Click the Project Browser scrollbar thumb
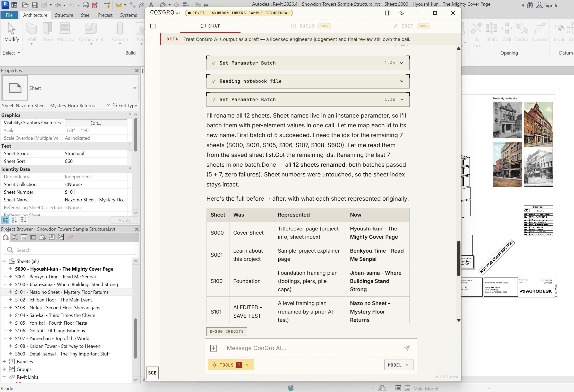This screenshot has height=392, width=574. [135, 338]
